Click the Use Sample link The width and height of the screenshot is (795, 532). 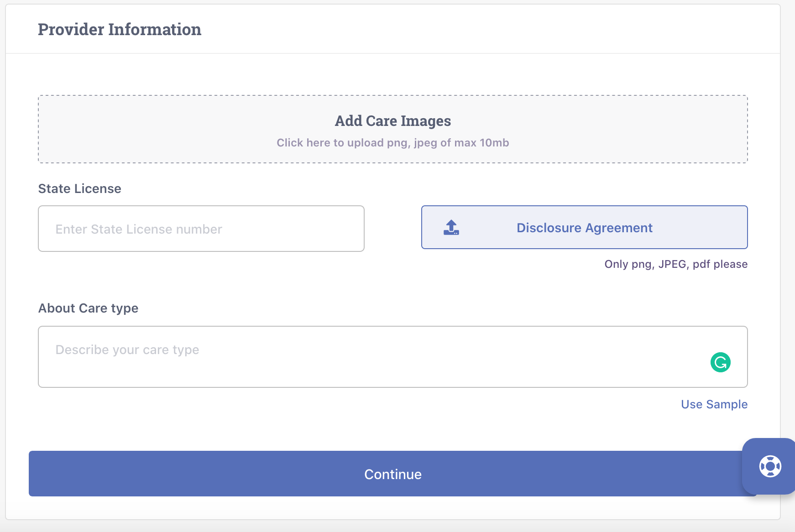coord(714,404)
